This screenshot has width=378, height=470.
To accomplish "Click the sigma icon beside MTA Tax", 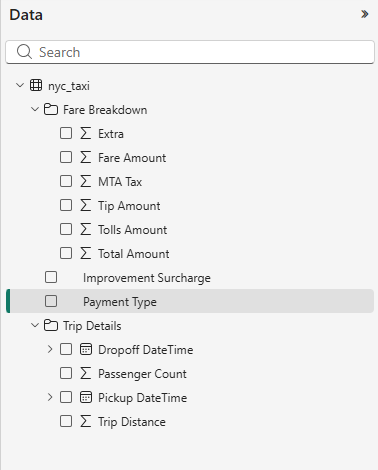I will pyautogui.click(x=86, y=181).
